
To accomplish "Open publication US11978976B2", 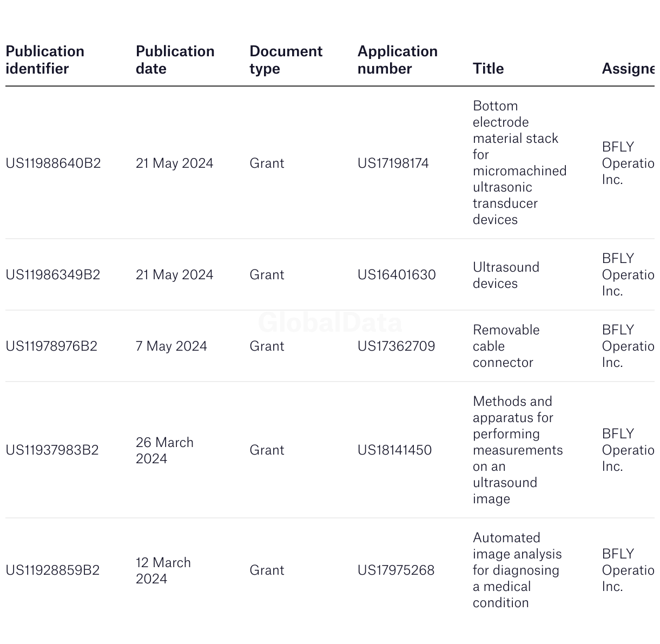I will click(51, 346).
